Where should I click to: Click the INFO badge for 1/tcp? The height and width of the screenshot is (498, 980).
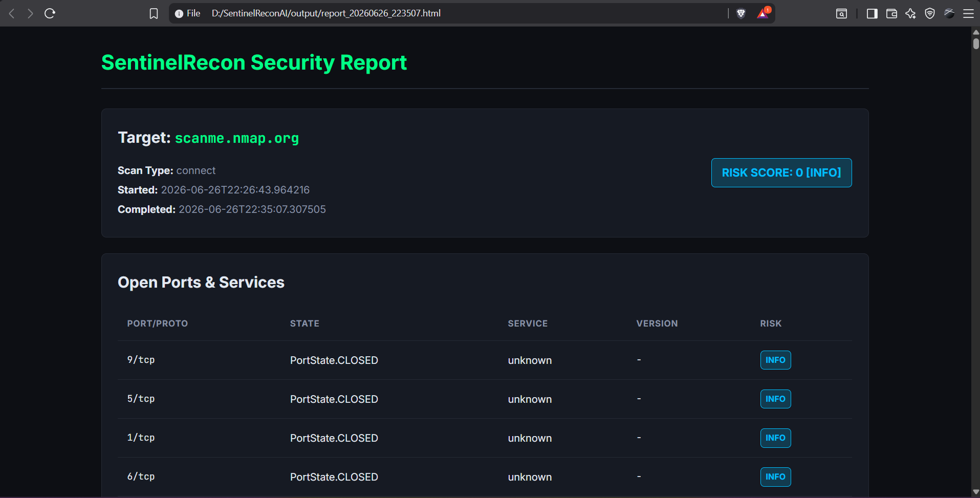coord(775,438)
